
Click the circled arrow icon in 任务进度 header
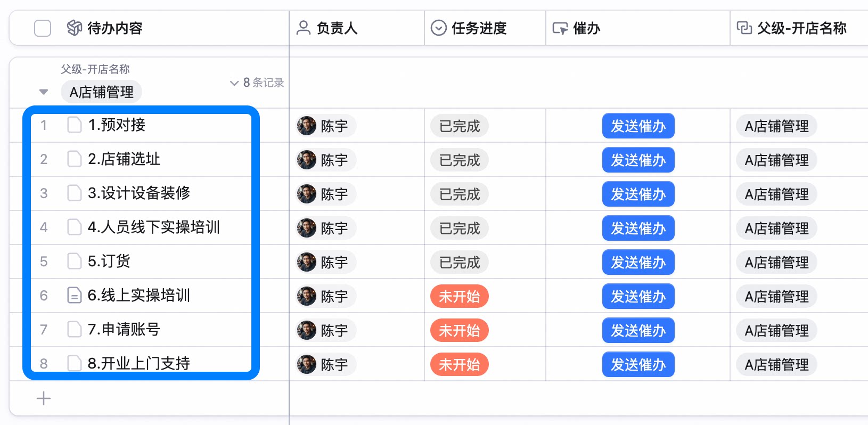438,28
